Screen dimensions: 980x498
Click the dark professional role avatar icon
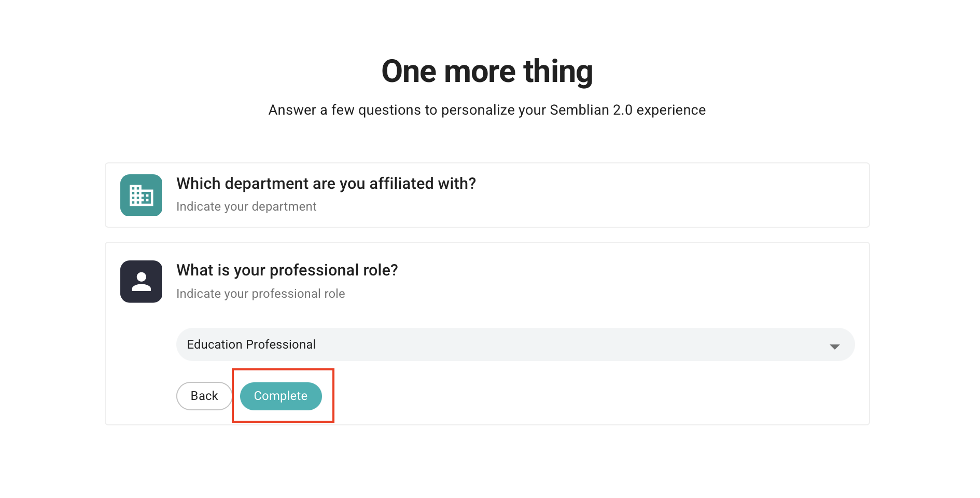(141, 281)
